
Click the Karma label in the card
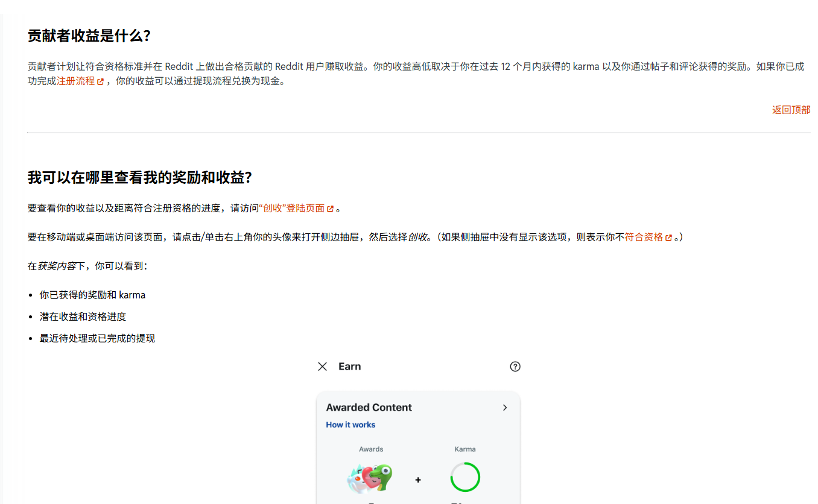point(464,449)
